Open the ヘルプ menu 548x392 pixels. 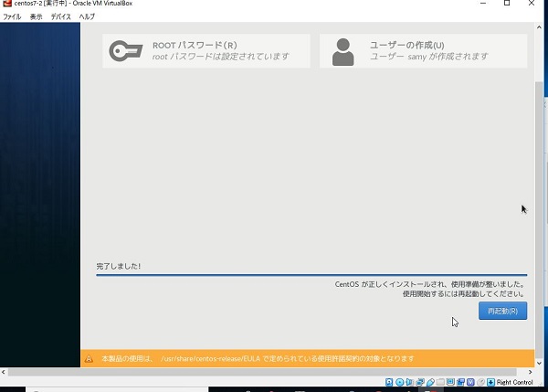tap(87, 16)
